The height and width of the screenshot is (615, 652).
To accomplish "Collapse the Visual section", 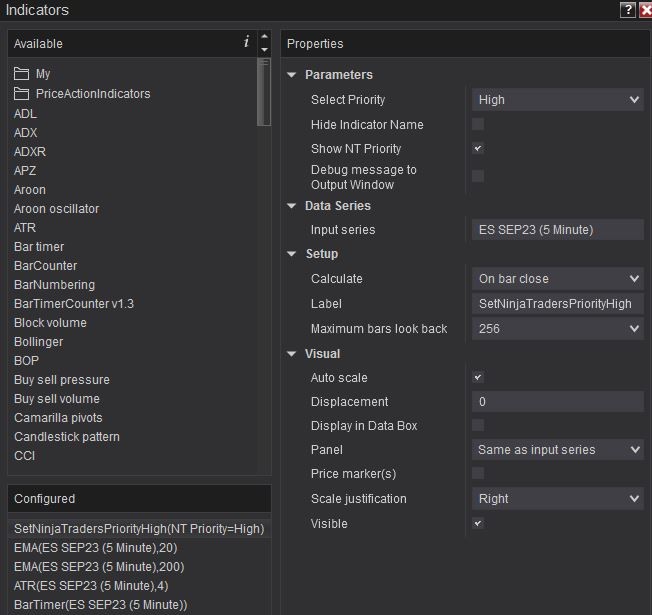I will click(292, 354).
